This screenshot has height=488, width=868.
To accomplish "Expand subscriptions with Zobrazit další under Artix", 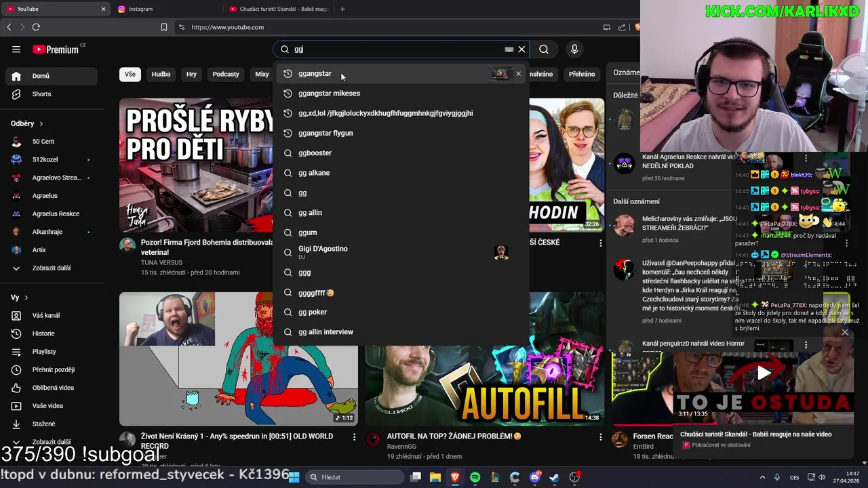I will [52, 268].
